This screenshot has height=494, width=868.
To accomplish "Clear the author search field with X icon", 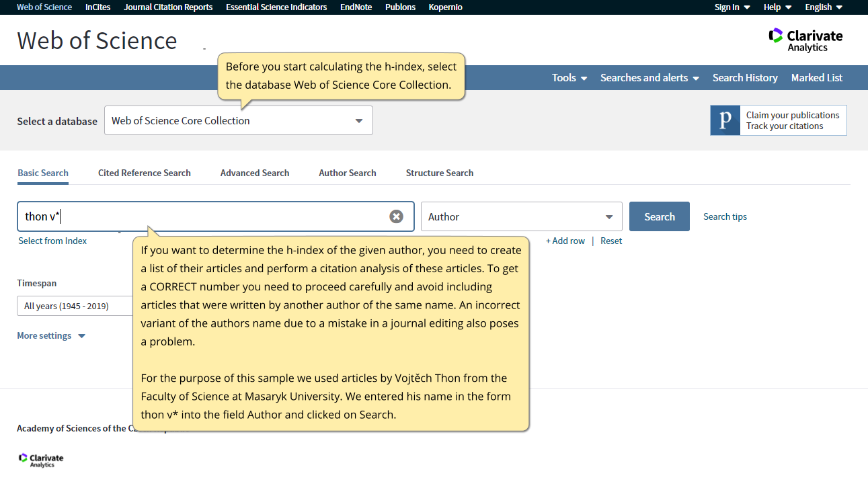I will click(397, 216).
